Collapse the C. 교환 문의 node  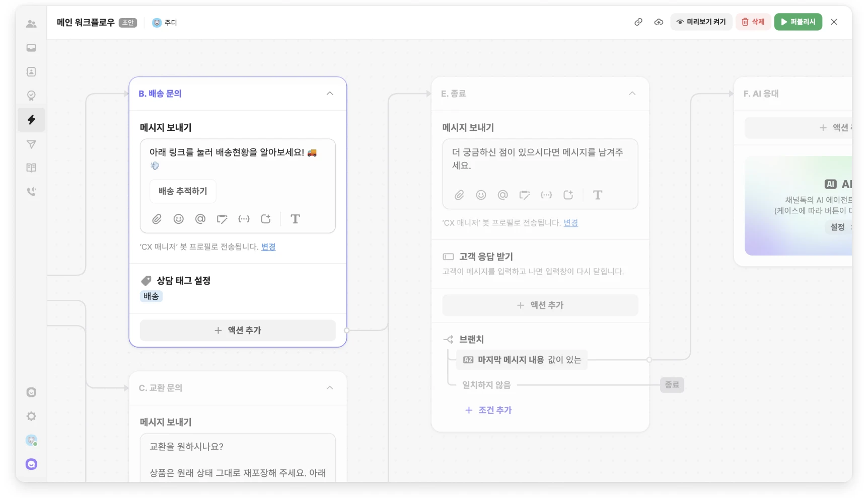click(x=330, y=388)
